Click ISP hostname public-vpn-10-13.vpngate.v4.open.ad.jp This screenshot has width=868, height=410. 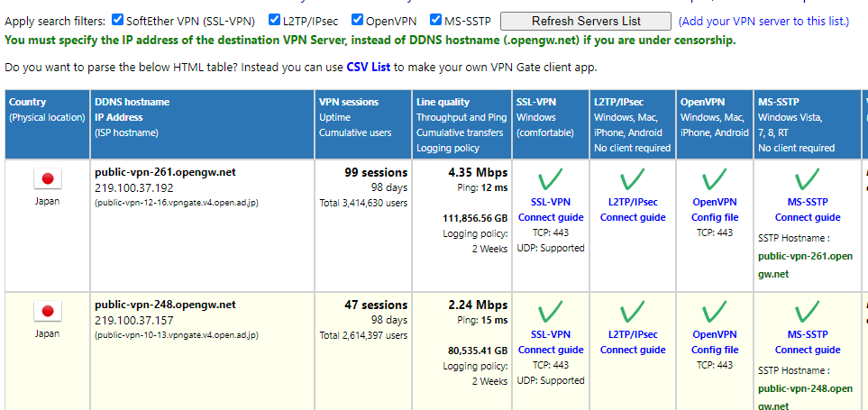tap(177, 334)
